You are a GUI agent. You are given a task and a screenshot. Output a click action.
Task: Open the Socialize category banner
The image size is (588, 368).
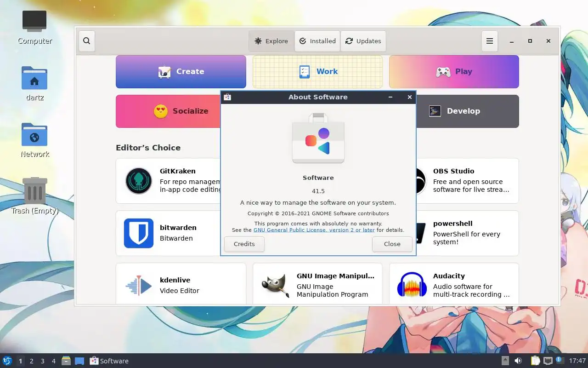pyautogui.click(x=168, y=111)
